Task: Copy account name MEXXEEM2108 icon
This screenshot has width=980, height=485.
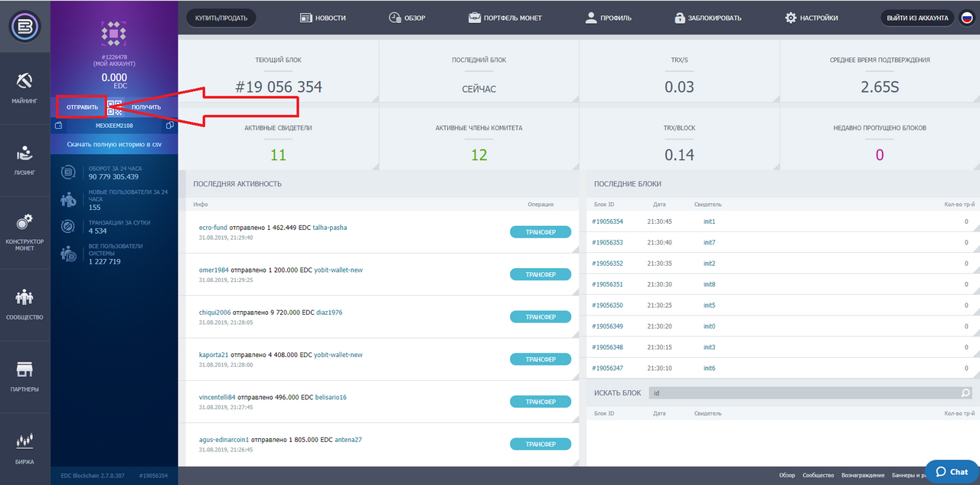Action: pos(169,125)
